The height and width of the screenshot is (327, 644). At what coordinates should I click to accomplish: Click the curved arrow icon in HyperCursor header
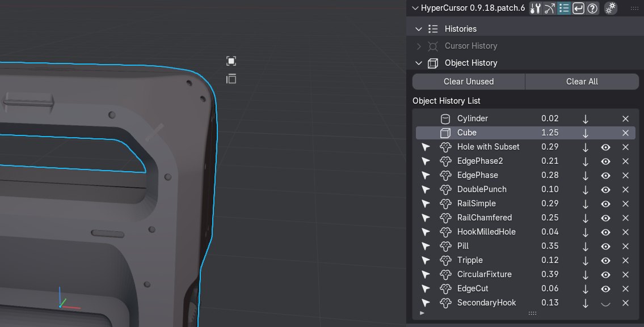[x=549, y=8]
